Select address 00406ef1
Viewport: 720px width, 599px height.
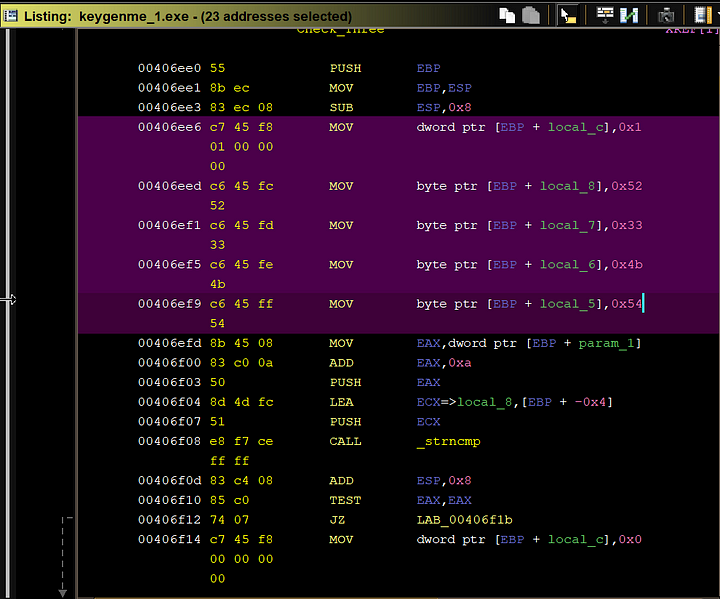tap(169, 226)
